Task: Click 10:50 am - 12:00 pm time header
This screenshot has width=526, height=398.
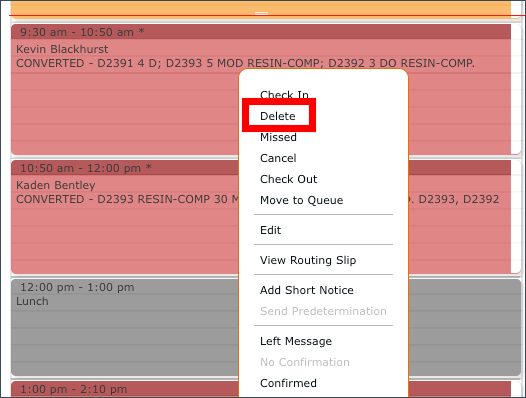Action: click(86, 168)
